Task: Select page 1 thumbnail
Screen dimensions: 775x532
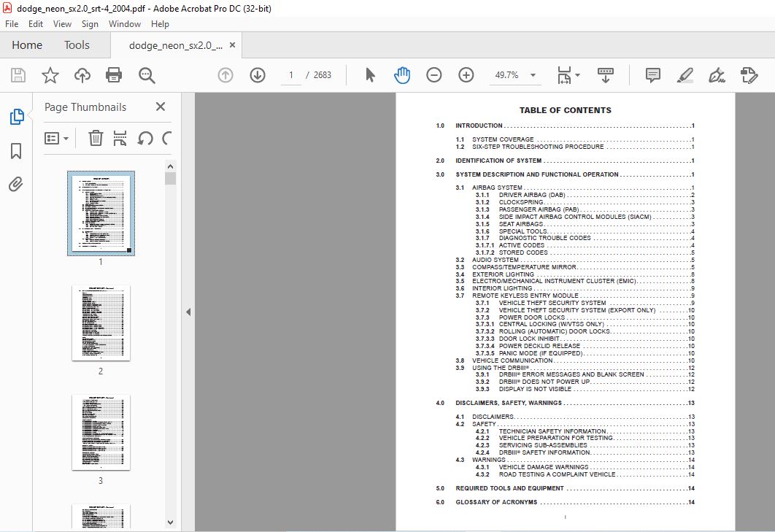Action: [x=101, y=214]
